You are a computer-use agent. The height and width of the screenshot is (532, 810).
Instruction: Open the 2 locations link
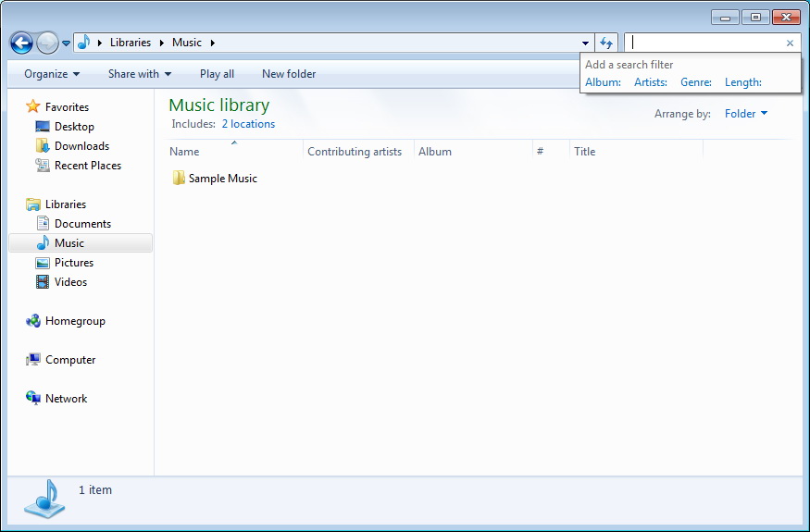248,124
